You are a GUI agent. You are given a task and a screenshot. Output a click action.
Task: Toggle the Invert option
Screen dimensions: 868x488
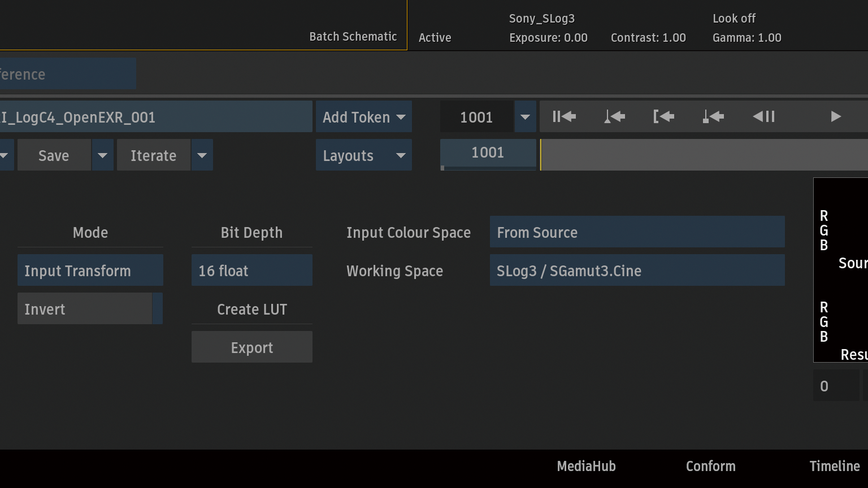[x=90, y=309]
